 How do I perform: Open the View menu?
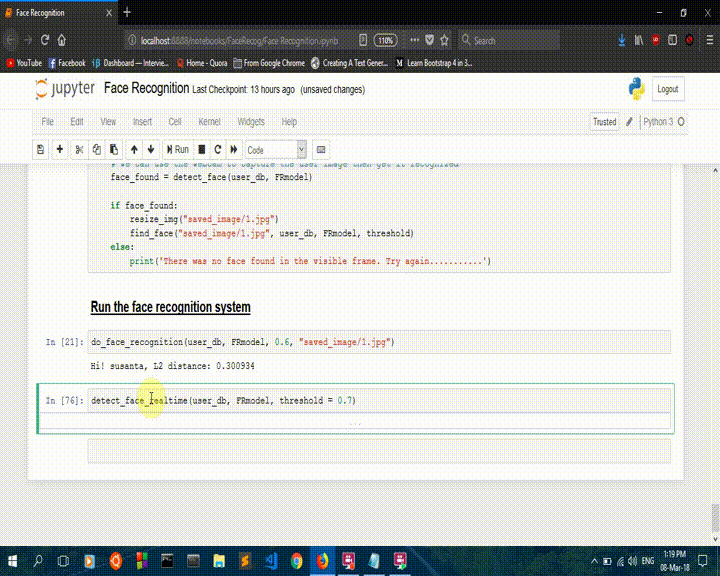click(x=108, y=122)
